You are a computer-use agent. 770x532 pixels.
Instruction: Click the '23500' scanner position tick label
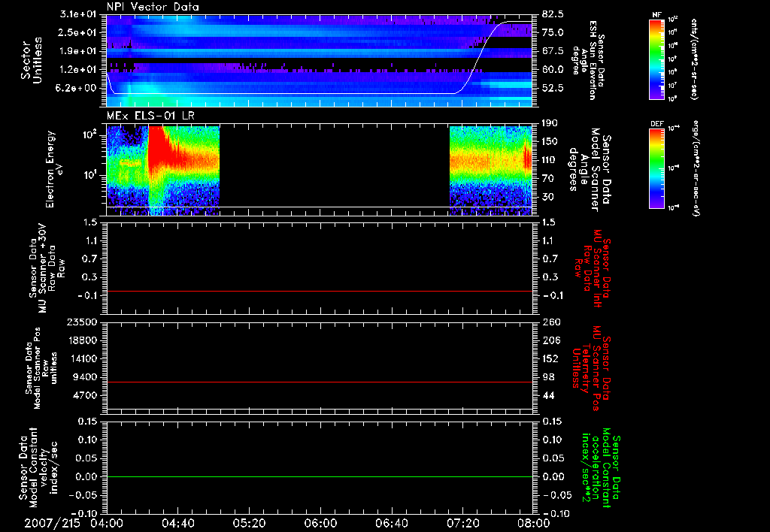click(81, 322)
